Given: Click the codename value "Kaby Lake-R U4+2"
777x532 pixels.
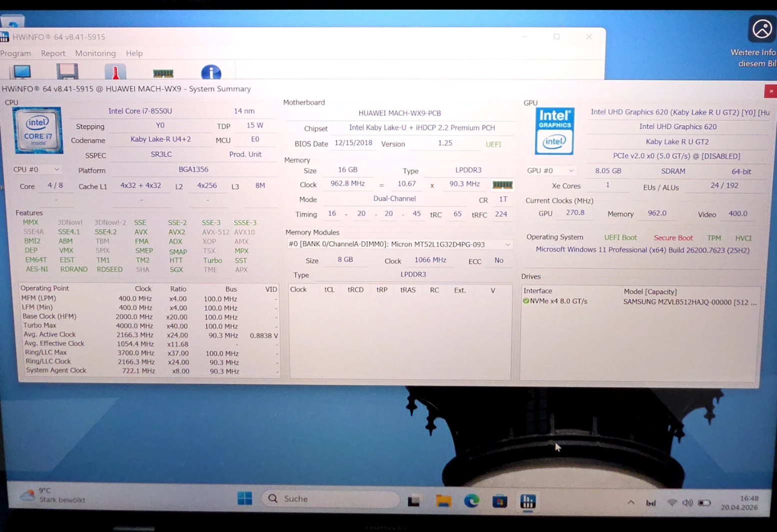Looking at the screenshot, I should 160,139.
